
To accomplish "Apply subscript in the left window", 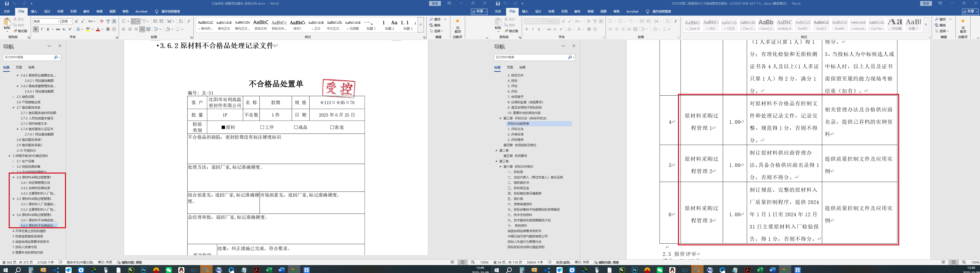I will coord(64,29).
